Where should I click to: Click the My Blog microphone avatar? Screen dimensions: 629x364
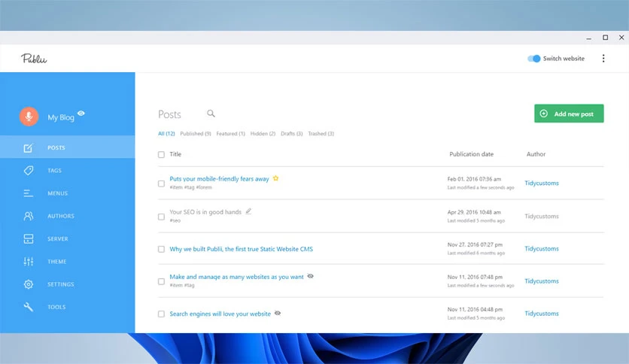click(x=29, y=117)
